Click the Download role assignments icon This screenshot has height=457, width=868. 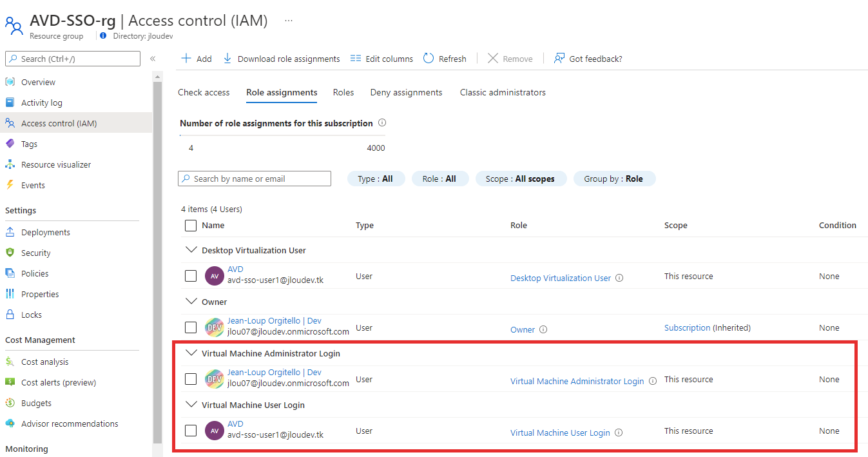click(x=227, y=58)
